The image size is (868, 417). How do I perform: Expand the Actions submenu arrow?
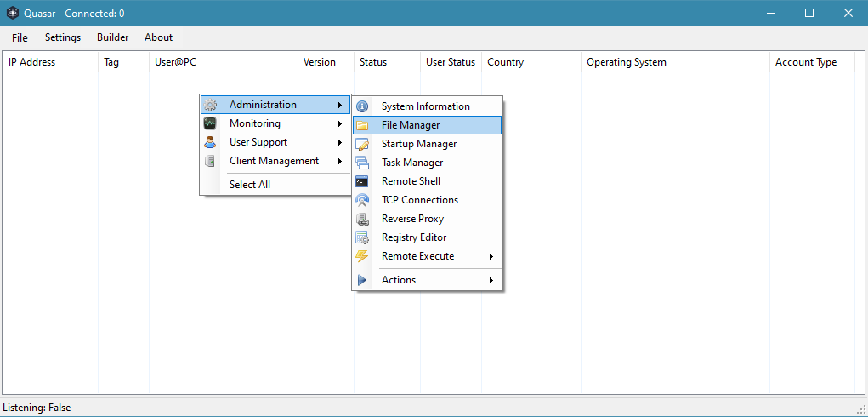pyautogui.click(x=491, y=280)
